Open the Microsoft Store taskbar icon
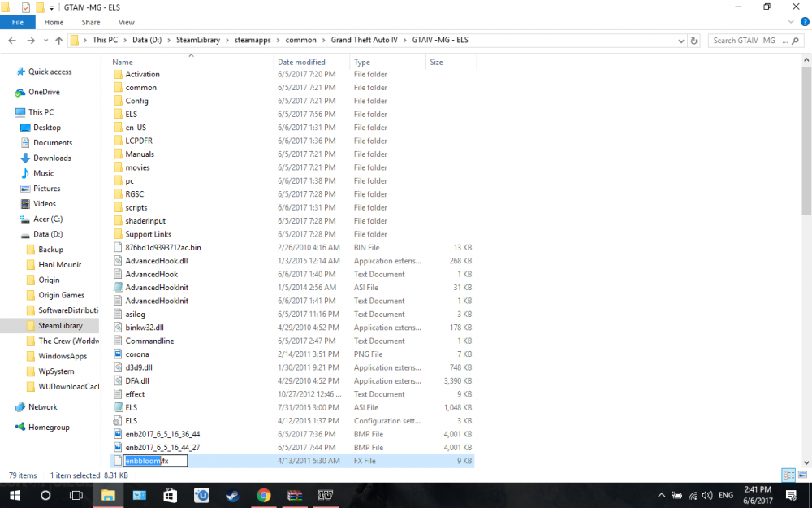The width and height of the screenshot is (812, 508). click(x=170, y=496)
